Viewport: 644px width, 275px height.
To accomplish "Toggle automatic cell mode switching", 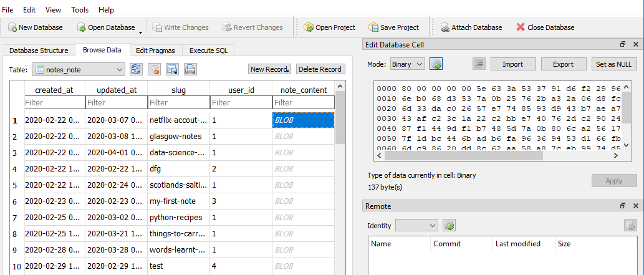I will click(x=436, y=64).
